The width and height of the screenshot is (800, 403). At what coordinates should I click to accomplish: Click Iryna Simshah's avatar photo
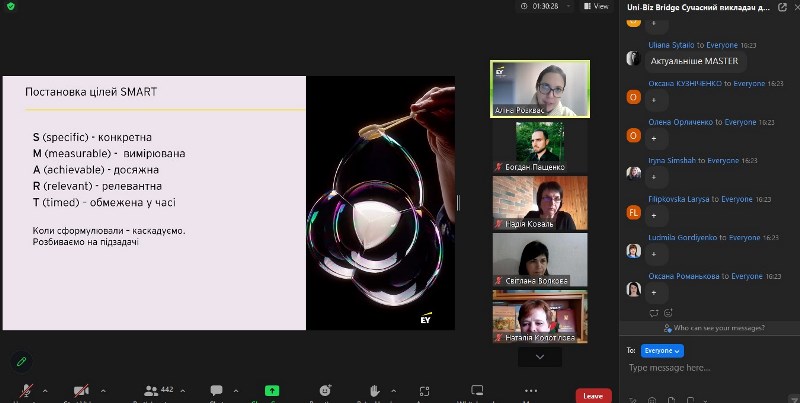[633, 173]
